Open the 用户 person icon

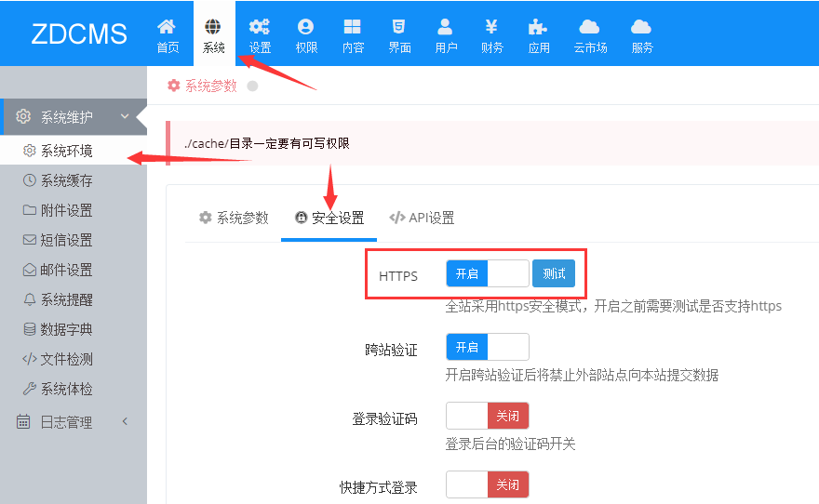445,26
